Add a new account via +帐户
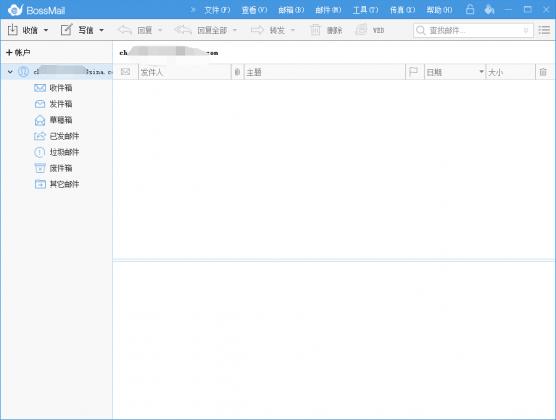 [18, 52]
